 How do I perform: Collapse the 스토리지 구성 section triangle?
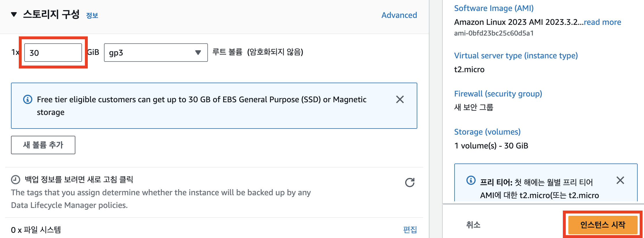pyautogui.click(x=14, y=14)
